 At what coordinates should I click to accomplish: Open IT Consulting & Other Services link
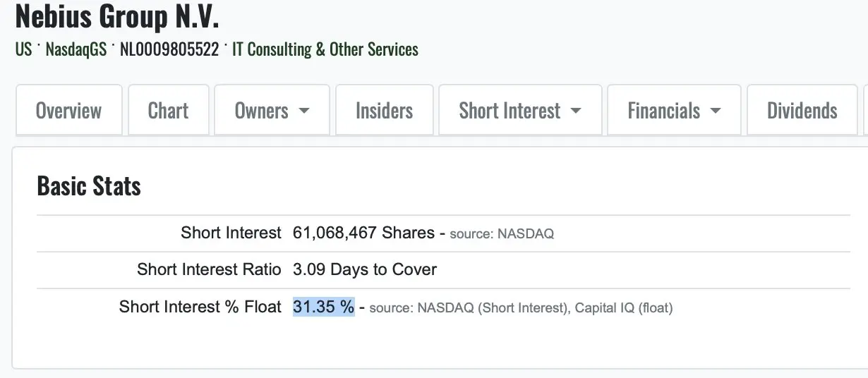[x=325, y=49]
